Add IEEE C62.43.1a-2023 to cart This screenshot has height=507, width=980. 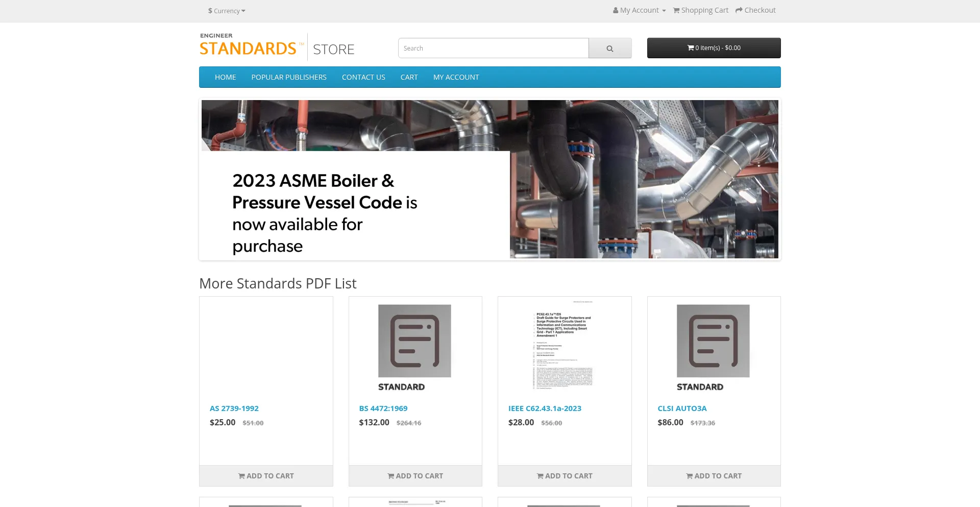[x=565, y=476]
